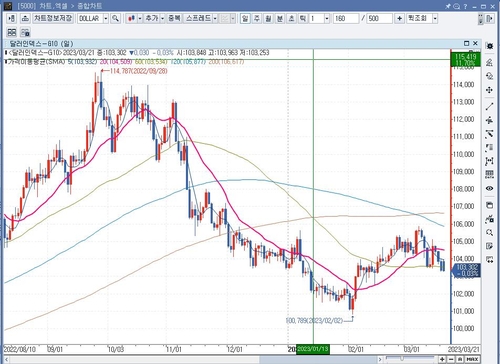The height and width of the screenshot is (364, 500).
Task: Click the 차트정보저장 button
Action: click(x=53, y=18)
